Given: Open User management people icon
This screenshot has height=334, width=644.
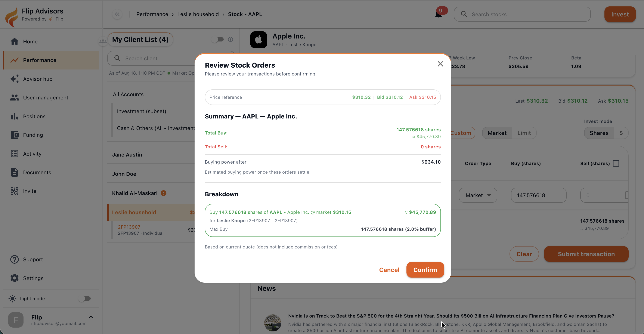Looking at the screenshot, I should [x=15, y=98].
